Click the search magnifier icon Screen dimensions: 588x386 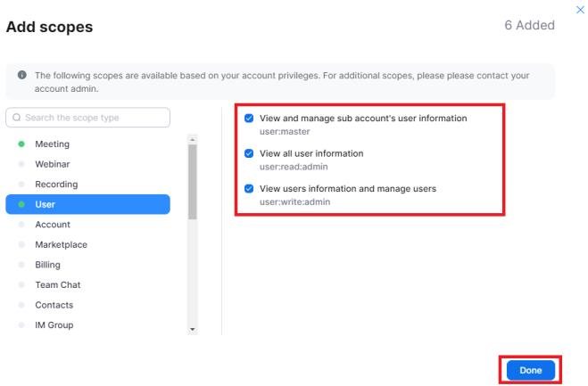[x=16, y=118]
